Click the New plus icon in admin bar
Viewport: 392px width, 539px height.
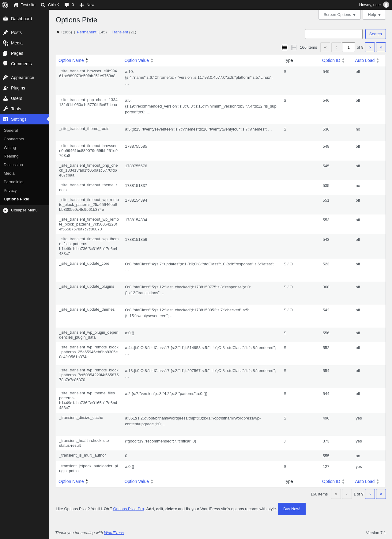(81, 5)
